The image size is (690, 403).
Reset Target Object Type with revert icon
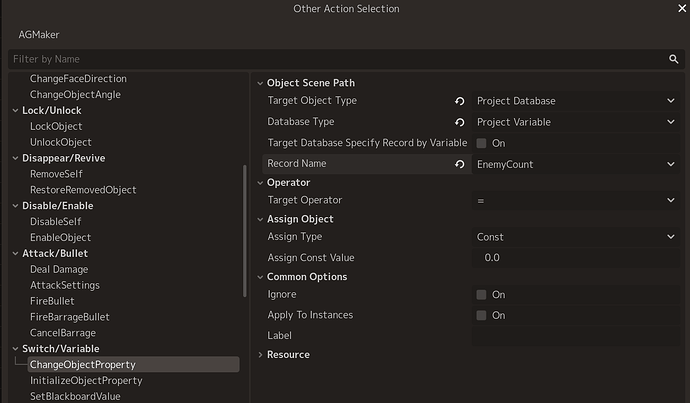459,101
